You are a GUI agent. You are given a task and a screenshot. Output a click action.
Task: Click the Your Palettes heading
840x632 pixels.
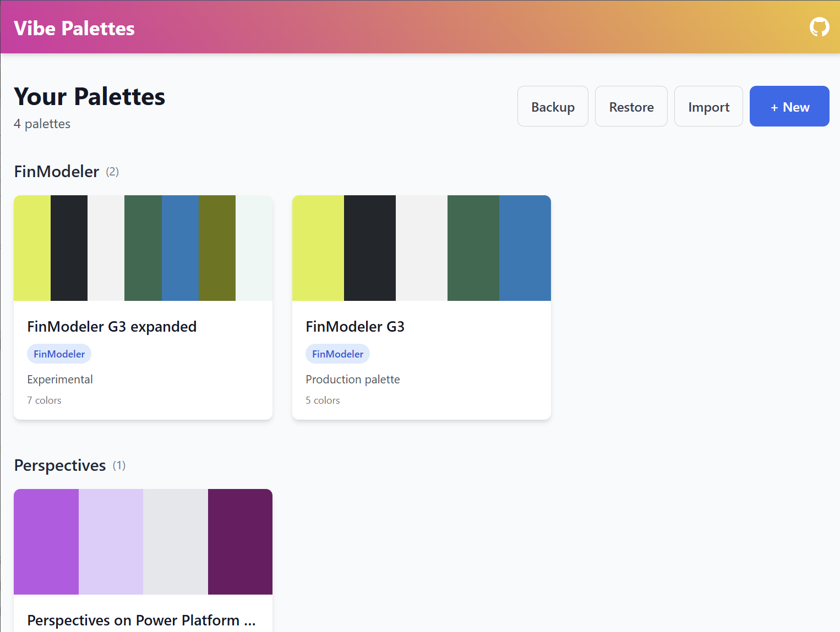click(x=89, y=96)
